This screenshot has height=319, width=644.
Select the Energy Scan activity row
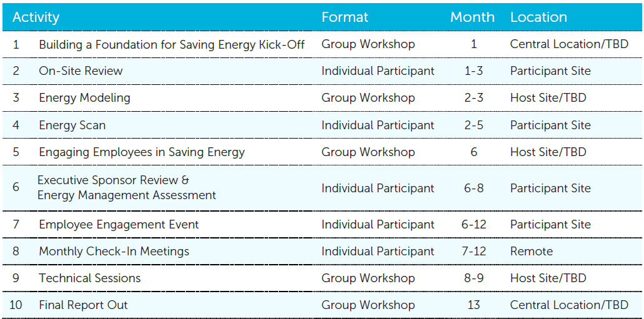pyautogui.click(x=72, y=125)
